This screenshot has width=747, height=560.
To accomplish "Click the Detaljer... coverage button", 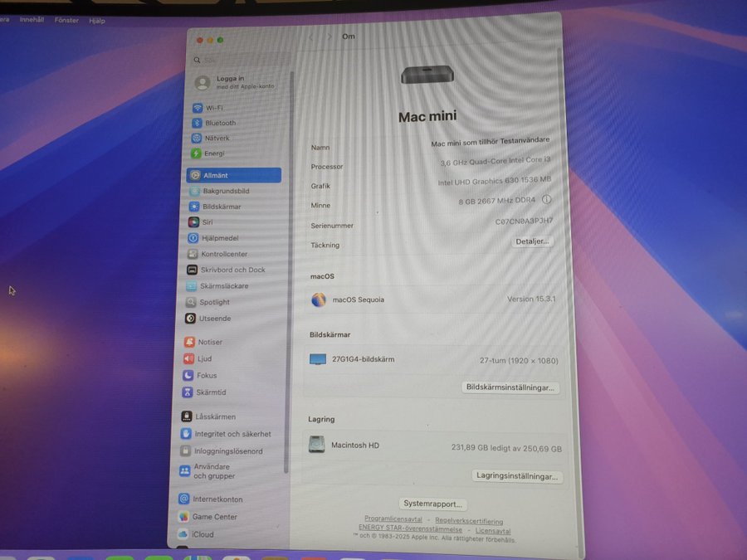I will [x=533, y=241].
